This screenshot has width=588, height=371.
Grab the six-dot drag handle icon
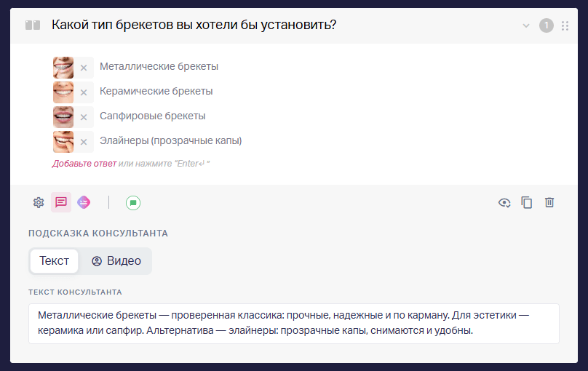565,26
